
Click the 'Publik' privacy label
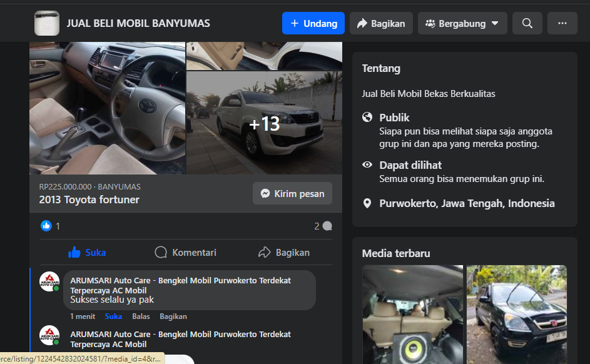coord(394,118)
